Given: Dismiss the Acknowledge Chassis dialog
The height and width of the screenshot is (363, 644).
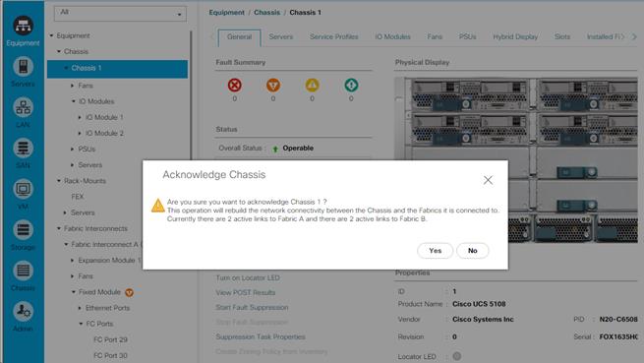Looking at the screenshot, I should (488, 180).
